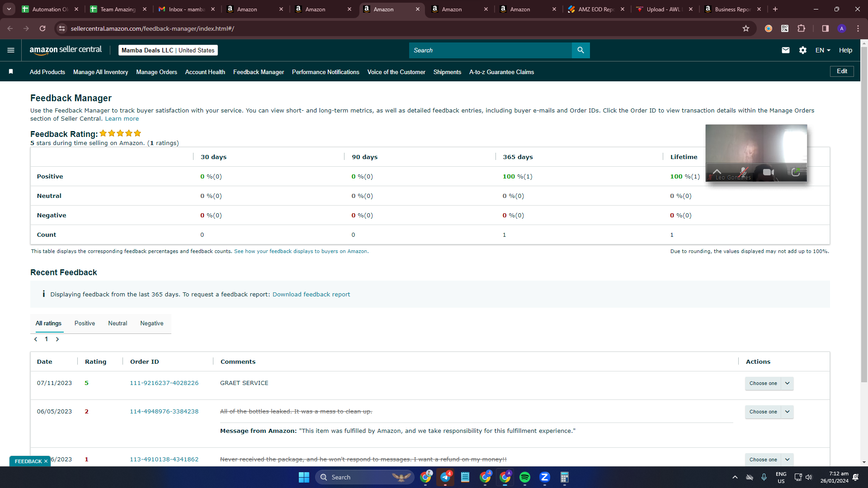Click the search magnifier button

point(581,50)
